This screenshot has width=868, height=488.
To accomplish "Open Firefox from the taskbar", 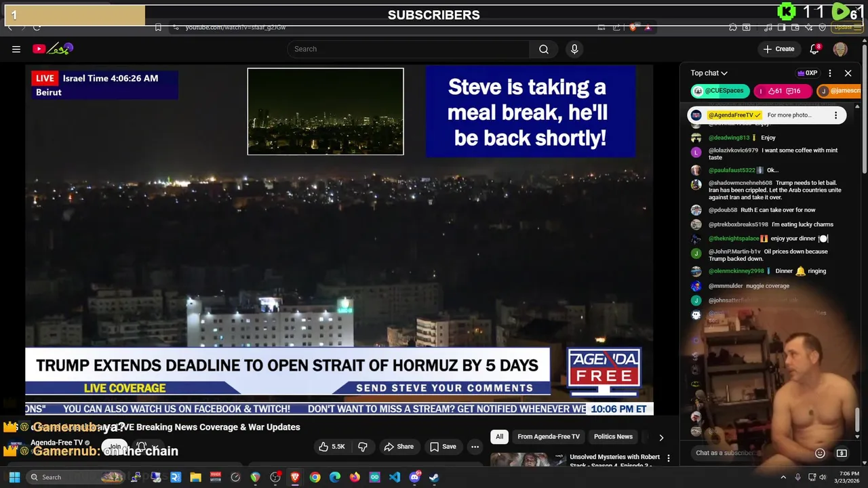I will pyautogui.click(x=355, y=477).
